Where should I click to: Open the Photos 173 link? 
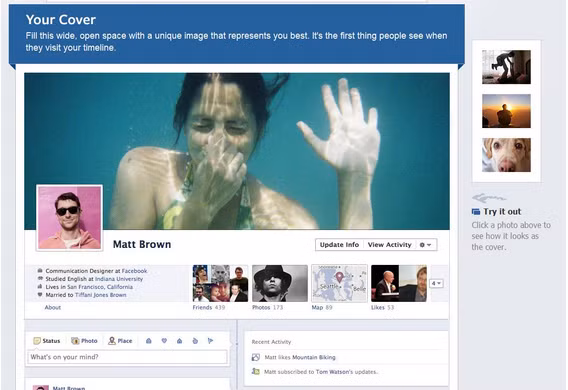[x=267, y=307]
